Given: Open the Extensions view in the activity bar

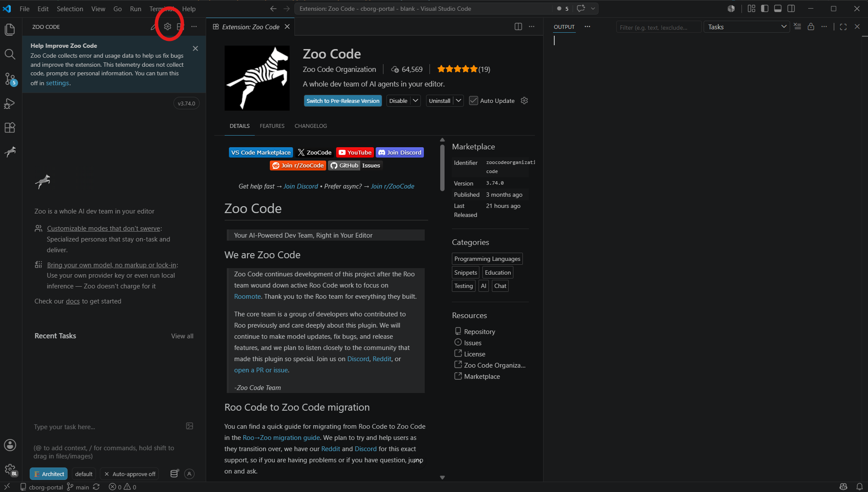Looking at the screenshot, I should coord(10,128).
